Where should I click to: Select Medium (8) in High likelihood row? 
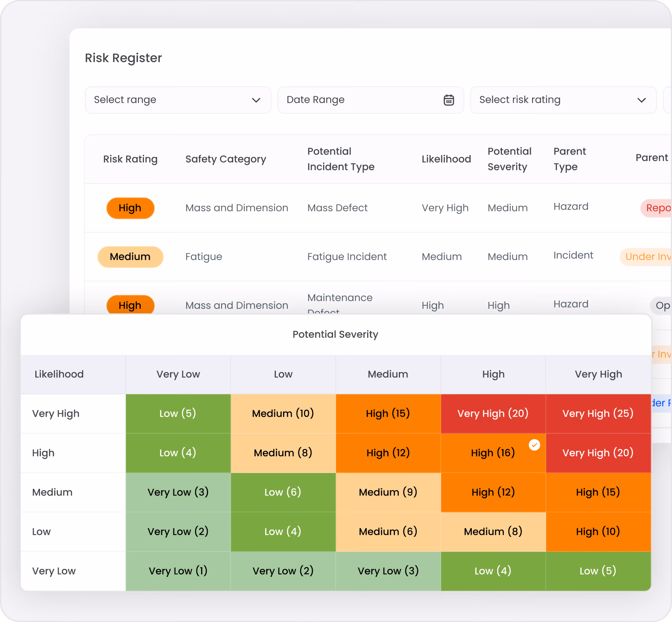[283, 453]
